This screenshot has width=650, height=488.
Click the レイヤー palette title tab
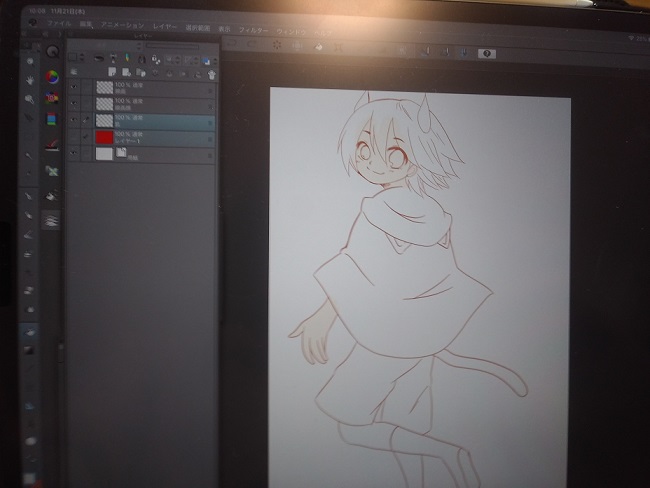[x=143, y=37]
